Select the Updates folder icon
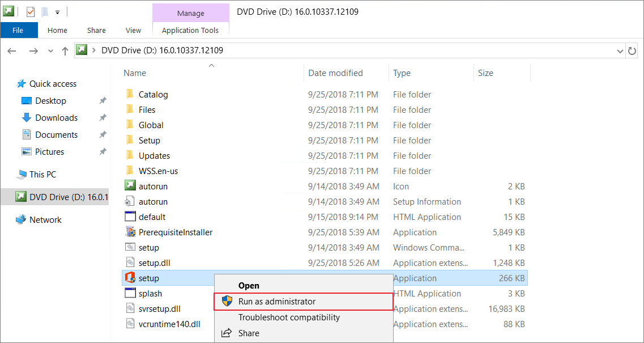The width and height of the screenshot is (644, 343). click(x=130, y=155)
